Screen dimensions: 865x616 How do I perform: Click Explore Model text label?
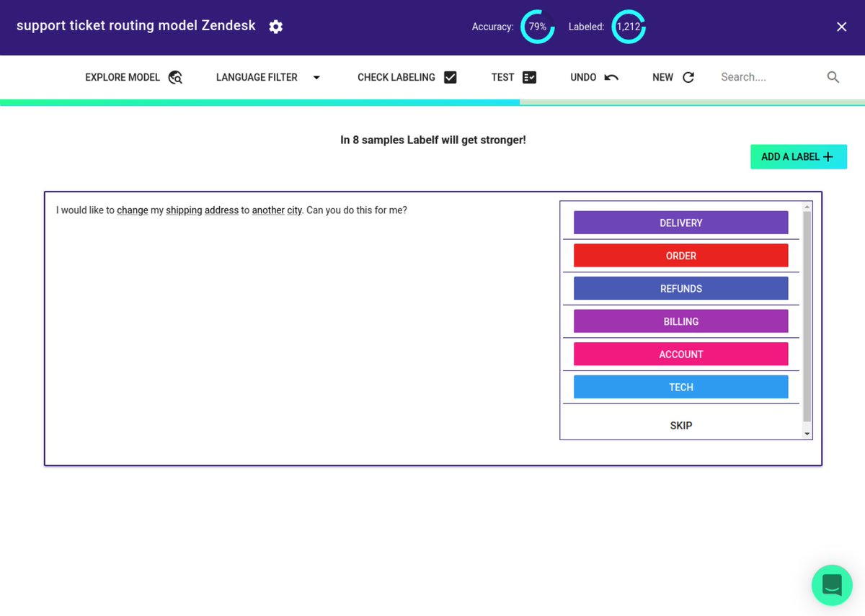click(123, 77)
